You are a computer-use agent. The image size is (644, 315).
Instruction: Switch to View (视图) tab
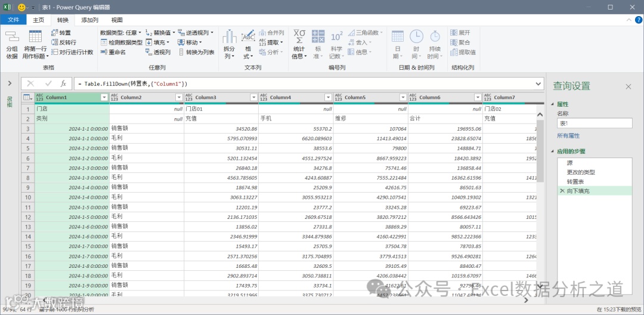click(x=117, y=20)
